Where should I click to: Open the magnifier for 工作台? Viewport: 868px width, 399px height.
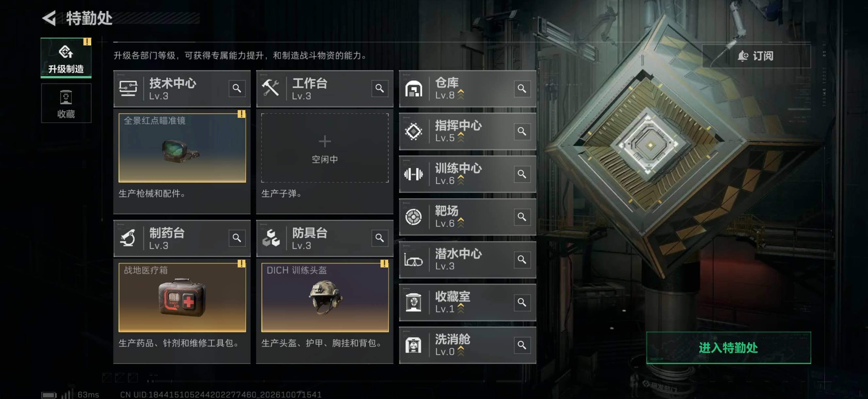click(380, 88)
